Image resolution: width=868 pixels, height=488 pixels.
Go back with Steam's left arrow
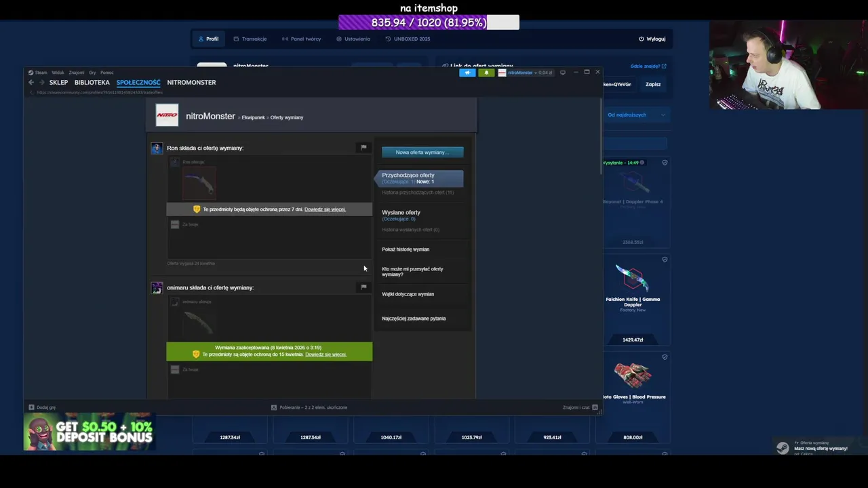[31, 83]
